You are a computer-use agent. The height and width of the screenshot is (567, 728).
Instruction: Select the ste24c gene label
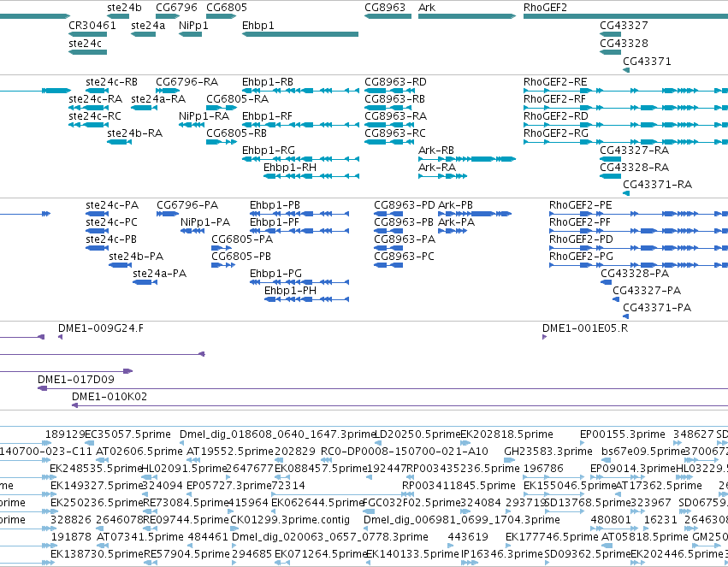pyautogui.click(x=85, y=43)
